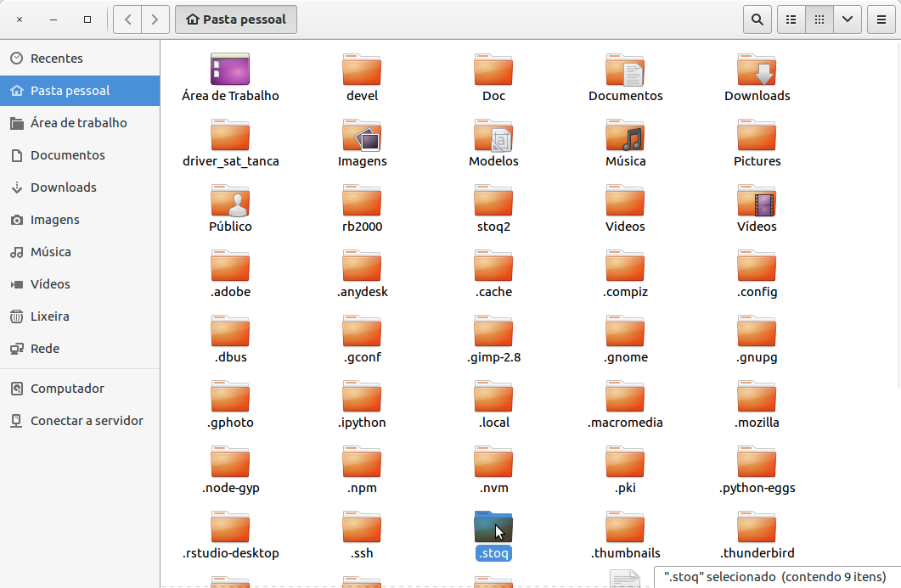Screen dimensions: 901x588
Task: Go back with the left arrow
Action: click(127, 20)
